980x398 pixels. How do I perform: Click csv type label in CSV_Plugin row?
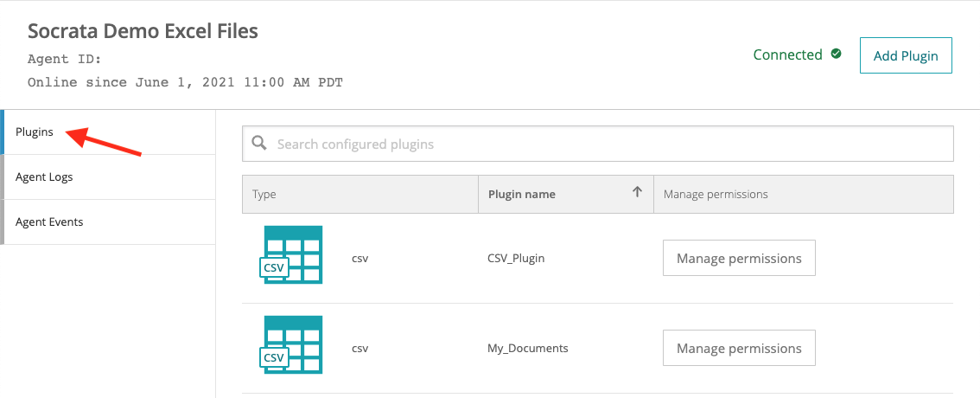[360, 258]
